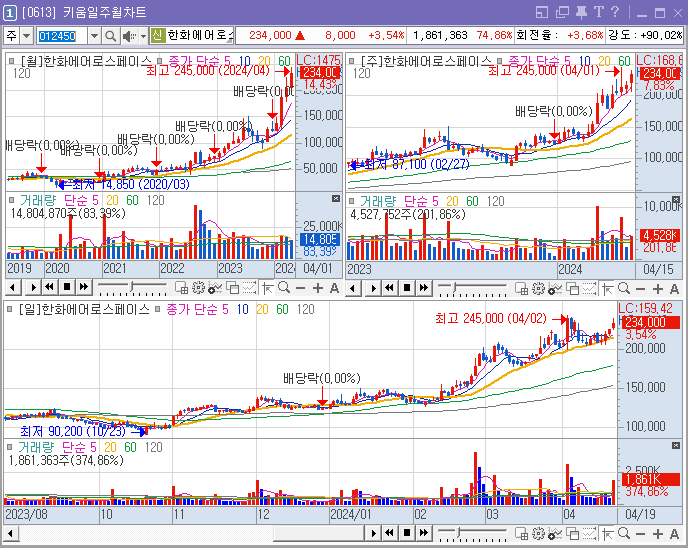Click the T font icon in title bar
This screenshot has width=688, height=548.
coord(598,12)
